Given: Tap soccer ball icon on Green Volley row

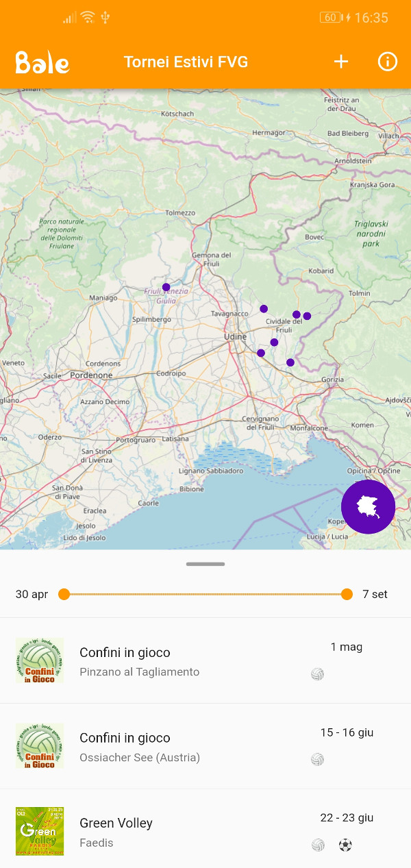Looking at the screenshot, I should coord(345,845).
